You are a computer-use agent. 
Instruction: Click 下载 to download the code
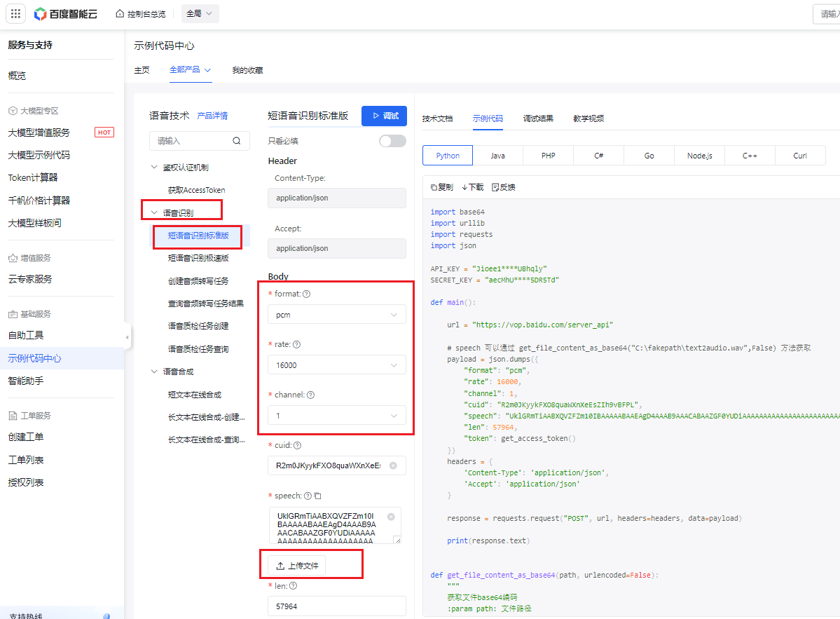[472, 187]
